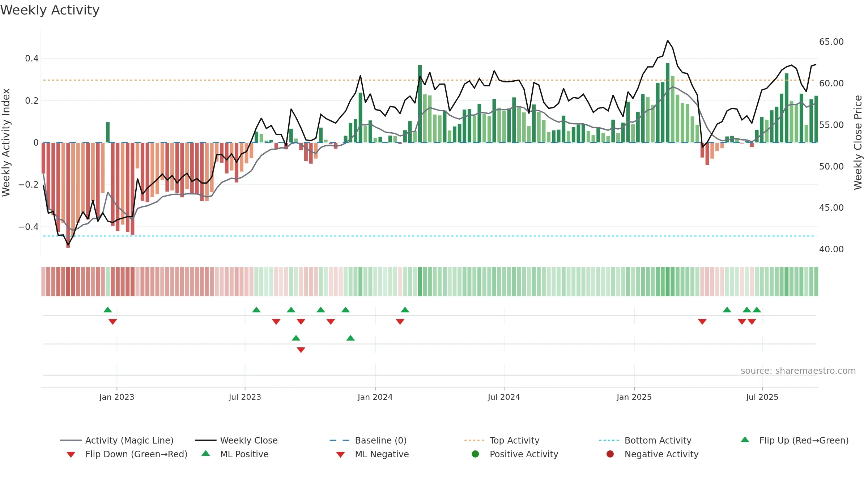Click the 45.00 price axis value
868x488 pixels.
tap(831, 208)
